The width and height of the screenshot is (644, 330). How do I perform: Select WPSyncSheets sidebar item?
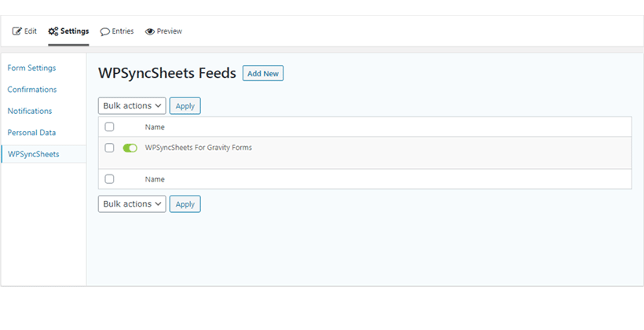(x=34, y=154)
